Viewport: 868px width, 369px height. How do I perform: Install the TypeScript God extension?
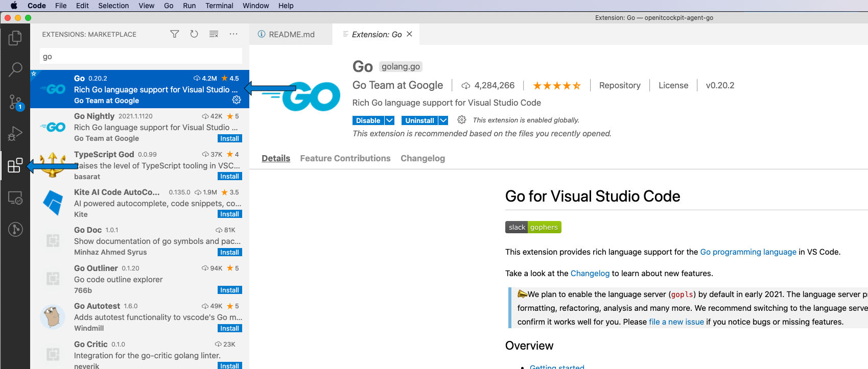(229, 176)
